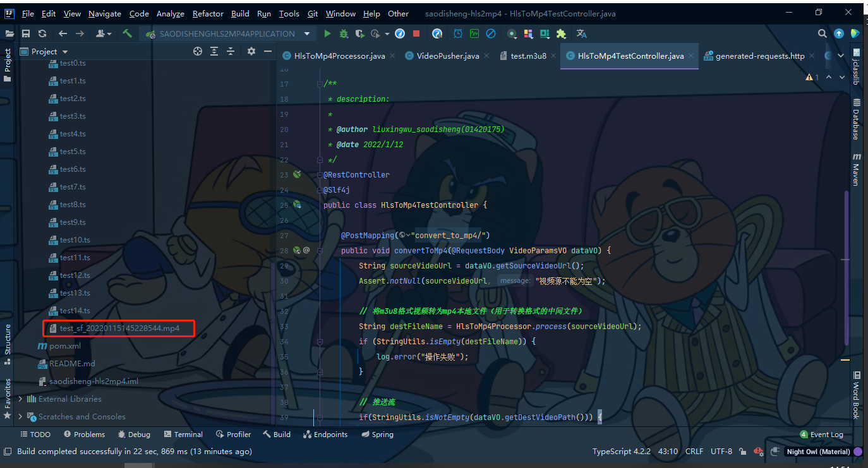Open the Refactor menu
The width and height of the screenshot is (868, 468).
point(208,13)
